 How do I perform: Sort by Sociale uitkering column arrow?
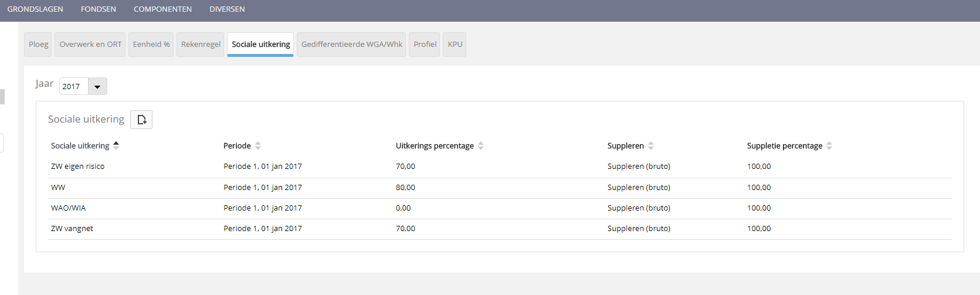(116, 145)
